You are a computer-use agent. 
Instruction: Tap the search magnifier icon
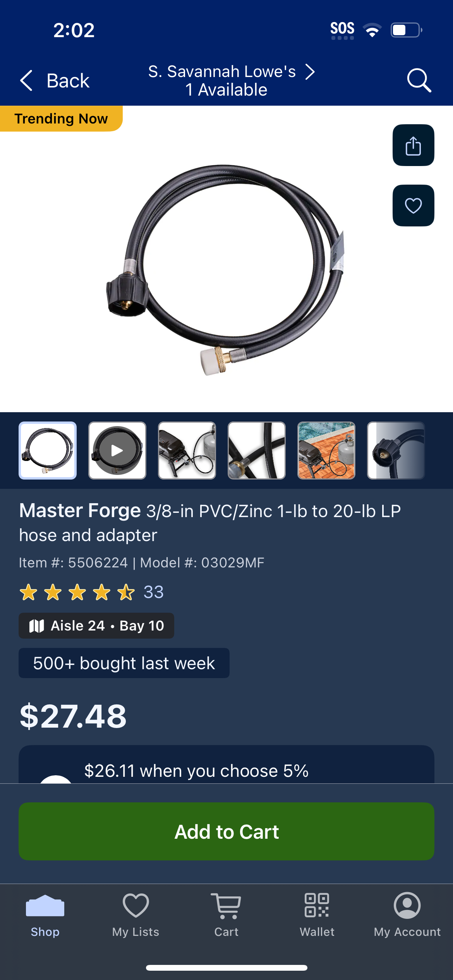[419, 80]
